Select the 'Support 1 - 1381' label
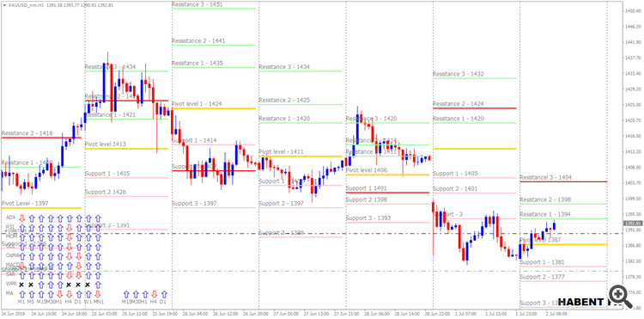 coord(542,262)
